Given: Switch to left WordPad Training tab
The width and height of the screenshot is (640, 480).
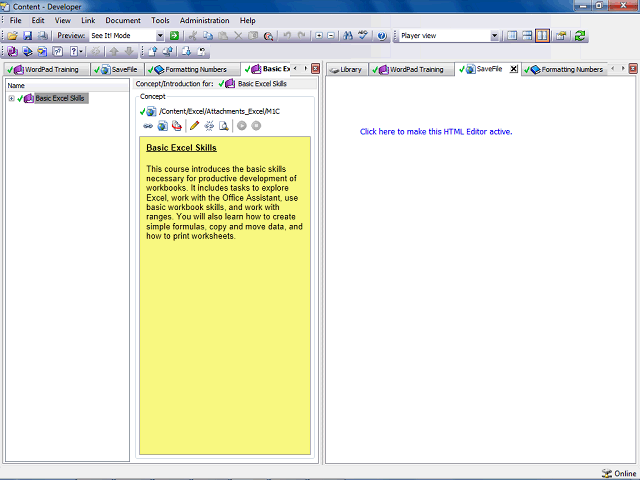Looking at the screenshot, I should [47, 69].
